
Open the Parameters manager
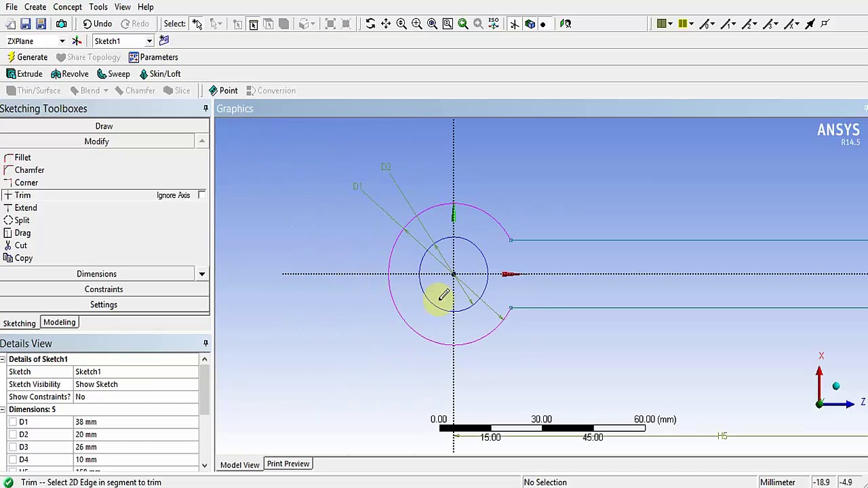153,57
